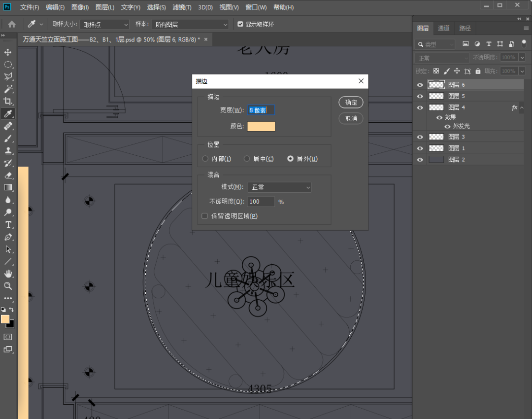Lock all layer attributes
532x419 pixels.
click(x=478, y=71)
